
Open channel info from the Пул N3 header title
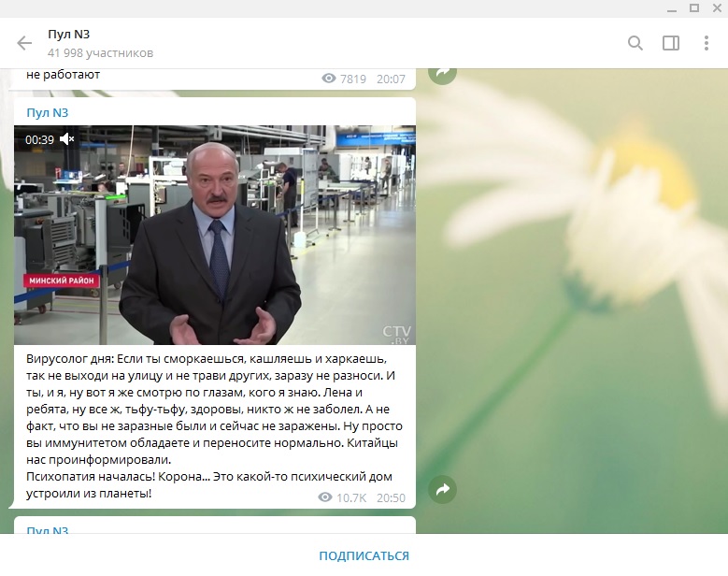[x=68, y=35]
